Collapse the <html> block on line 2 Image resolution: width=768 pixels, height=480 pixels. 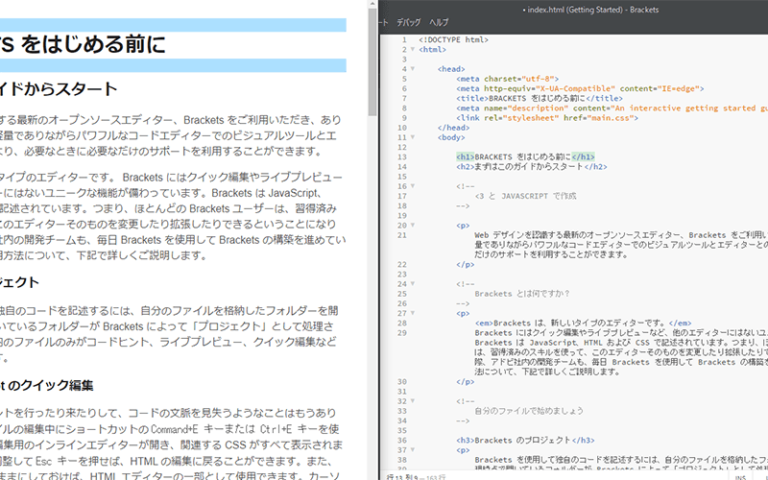click(x=413, y=49)
